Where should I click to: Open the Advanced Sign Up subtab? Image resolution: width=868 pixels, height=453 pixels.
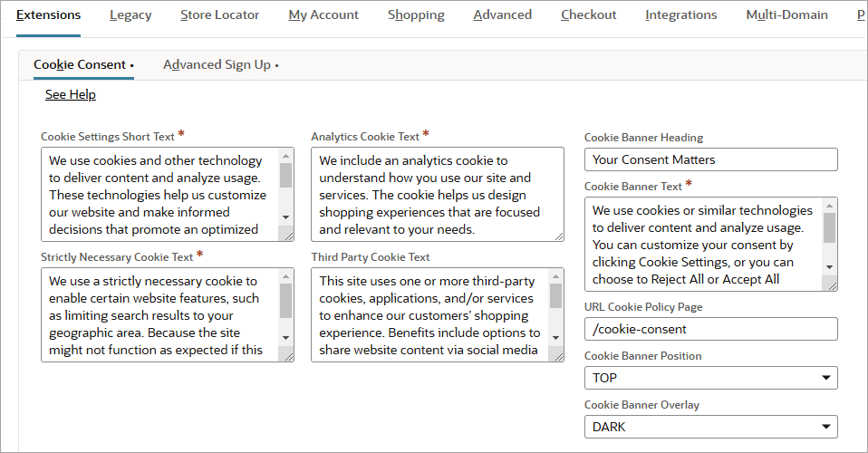coord(221,65)
